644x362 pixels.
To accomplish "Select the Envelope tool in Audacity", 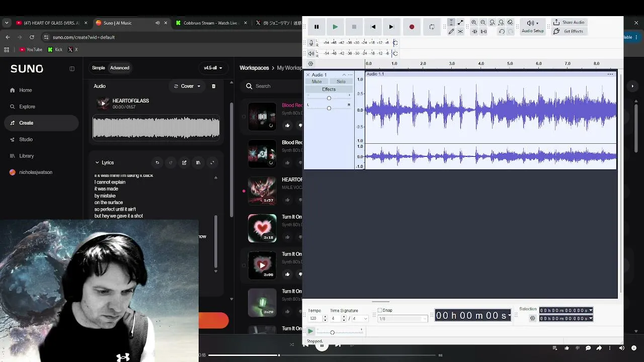I will coord(460,23).
